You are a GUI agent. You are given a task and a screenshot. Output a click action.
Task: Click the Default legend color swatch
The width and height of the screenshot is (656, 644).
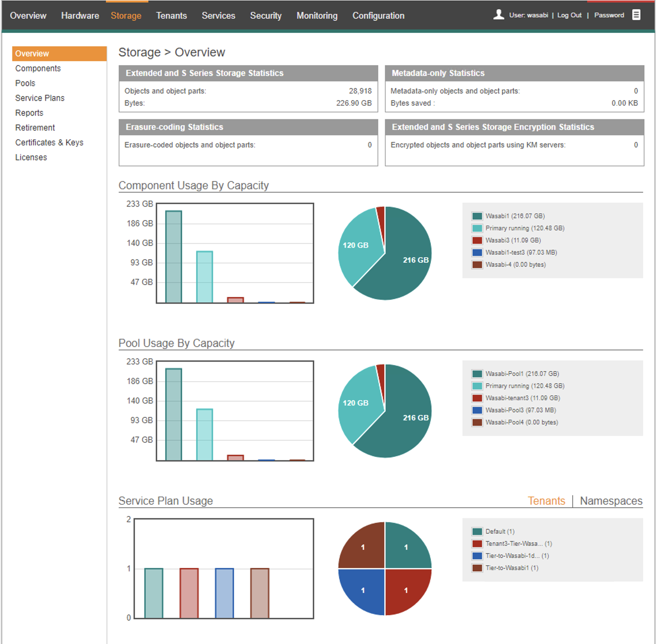coord(477,532)
